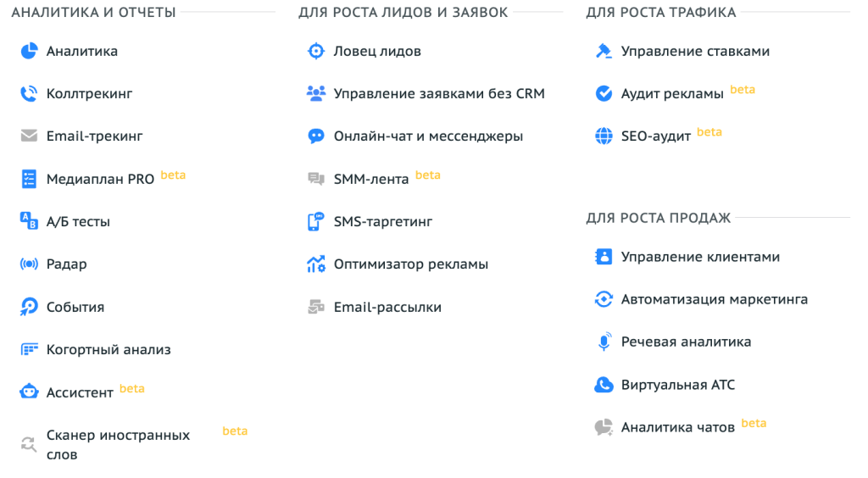Click the Медиаплан PRO checklist icon
The height and width of the screenshot is (478, 868).
coord(29,179)
